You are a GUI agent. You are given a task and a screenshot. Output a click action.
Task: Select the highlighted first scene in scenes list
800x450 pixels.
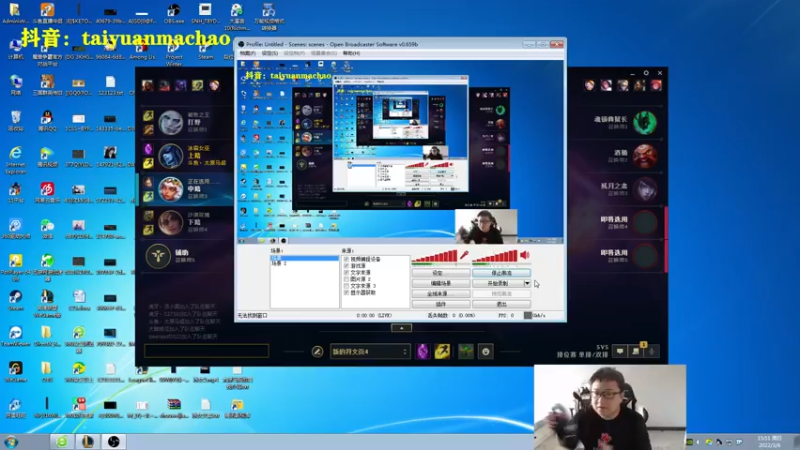coord(304,258)
